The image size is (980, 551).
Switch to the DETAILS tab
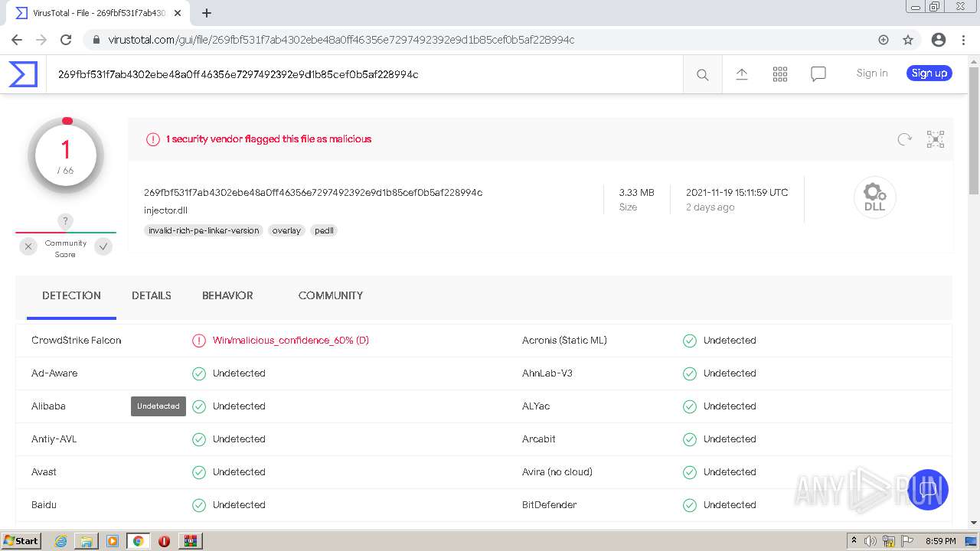[x=152, y=295]
